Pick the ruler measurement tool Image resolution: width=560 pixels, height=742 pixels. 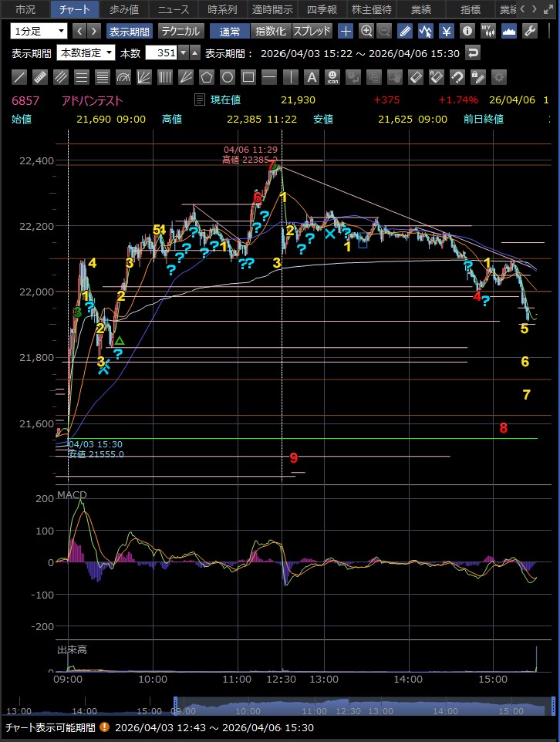coord(41,77)
